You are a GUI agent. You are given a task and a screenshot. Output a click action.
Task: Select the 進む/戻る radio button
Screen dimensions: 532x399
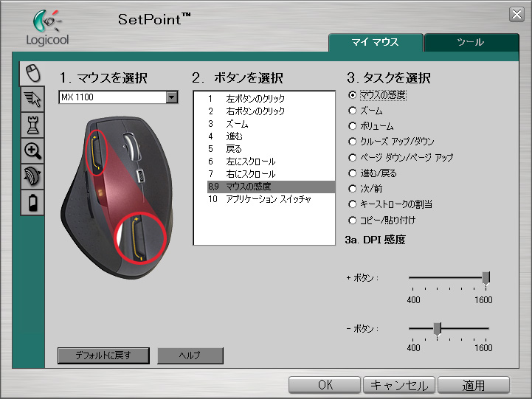[x=352, y=173]
